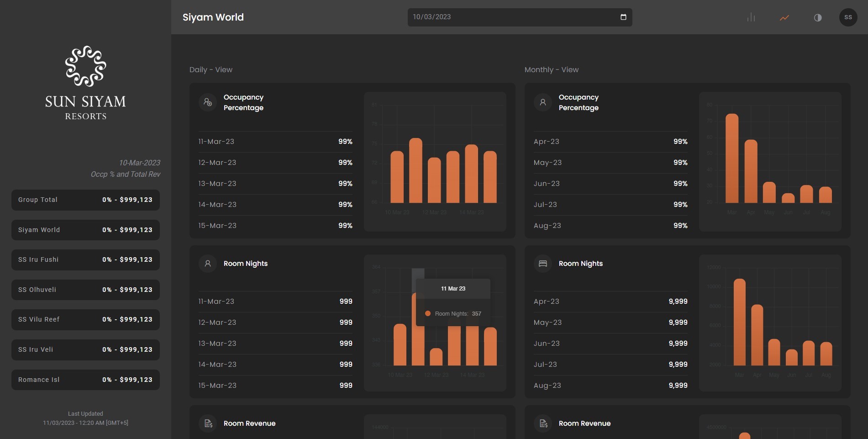Select the Group Total property card
Viewport: 868px width, 439px height.
pos(85,200)
